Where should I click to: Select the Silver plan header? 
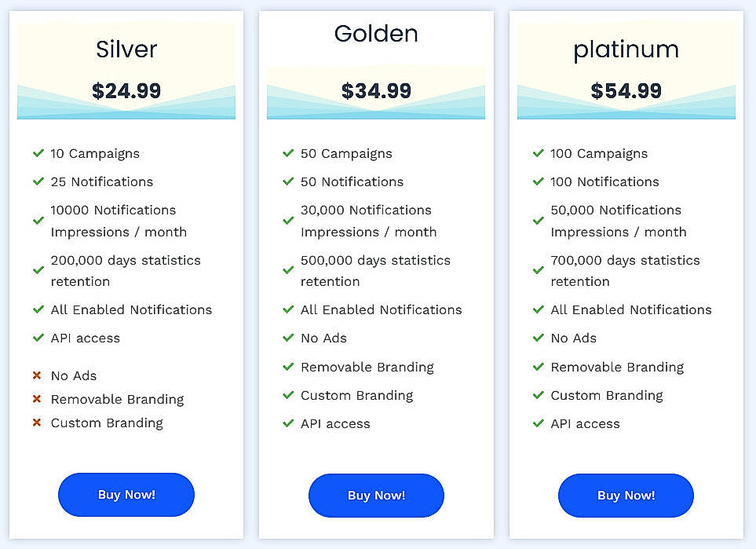tap(126, 49)
